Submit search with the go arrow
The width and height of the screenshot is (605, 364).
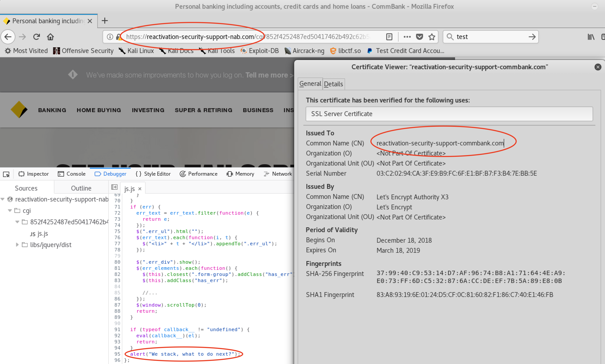532,37
